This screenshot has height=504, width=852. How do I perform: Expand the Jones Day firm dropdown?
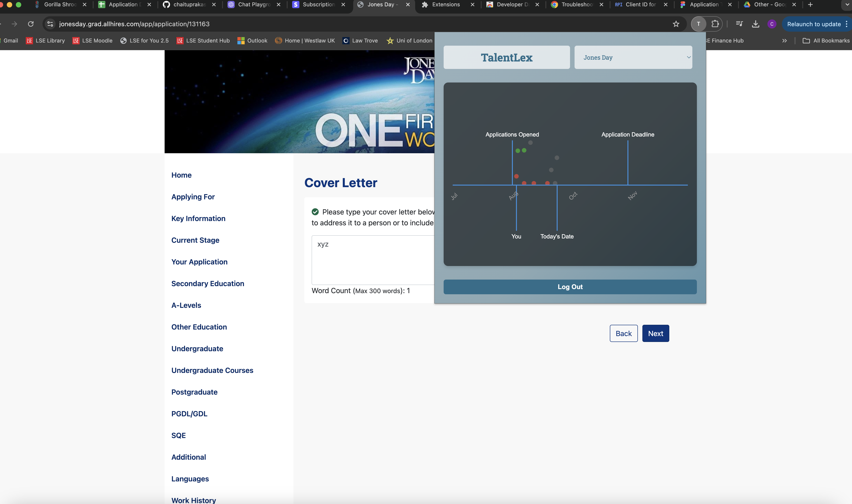tap(633, 57)
